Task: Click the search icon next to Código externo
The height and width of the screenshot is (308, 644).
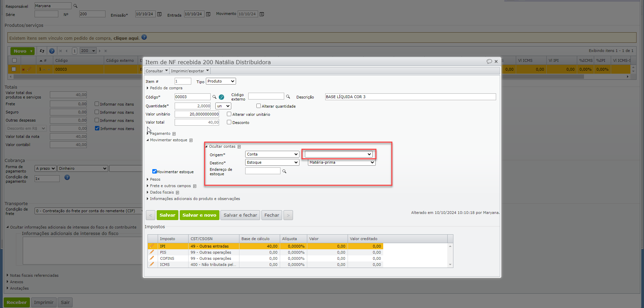Action: [x=288, y=97]
